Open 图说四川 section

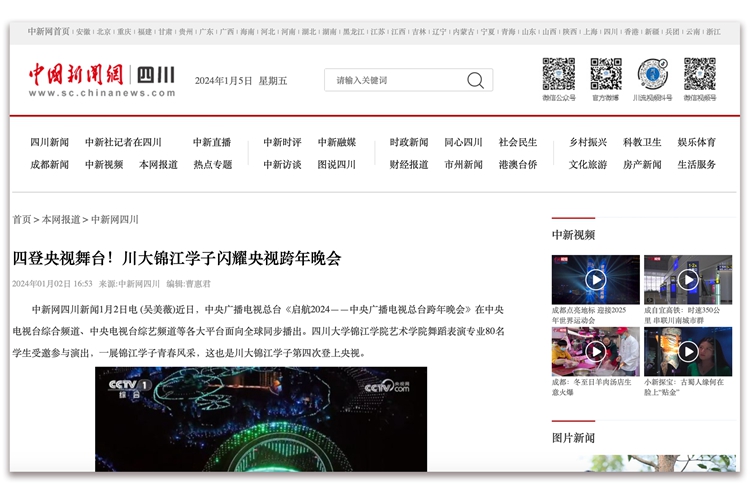[x=337, y=165]
